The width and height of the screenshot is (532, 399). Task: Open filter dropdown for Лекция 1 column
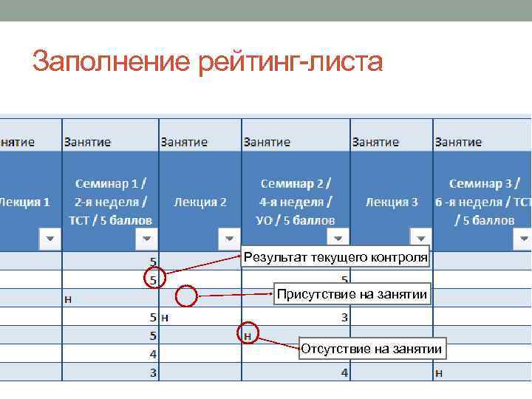[x=50, y=239]
